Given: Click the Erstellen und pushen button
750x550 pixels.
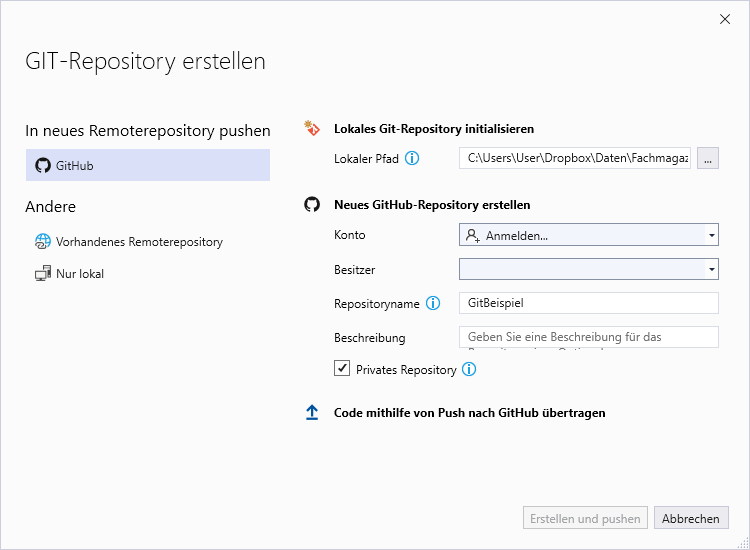Looking at the screenshot, I should pyautogui.click(x=585, y=518).
